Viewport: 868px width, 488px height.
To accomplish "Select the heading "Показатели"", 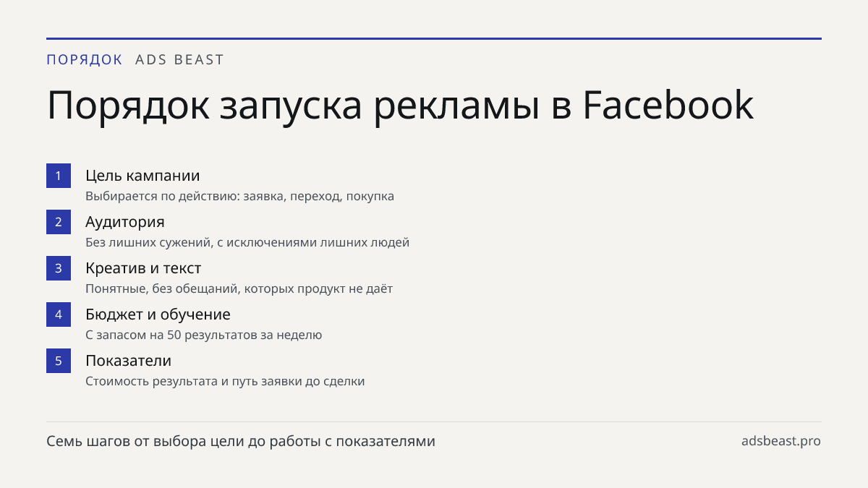I will 128,361.
